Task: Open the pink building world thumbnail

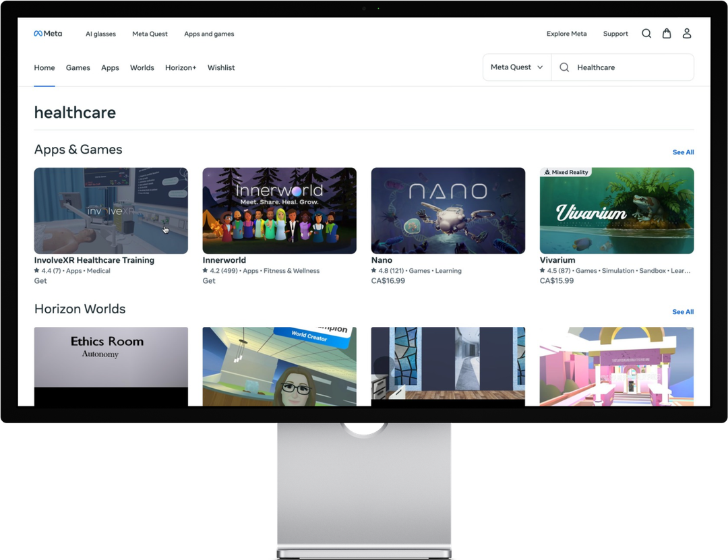Action: coord(617,367)
